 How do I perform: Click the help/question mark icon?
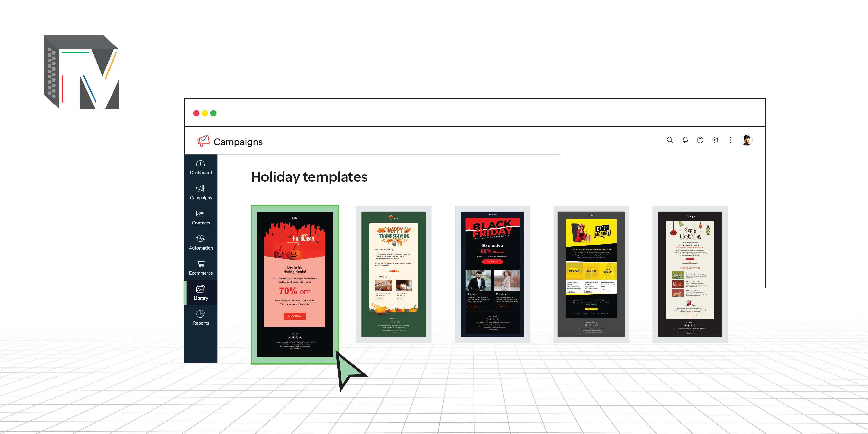pyautogui.click(x=700, y=141)
